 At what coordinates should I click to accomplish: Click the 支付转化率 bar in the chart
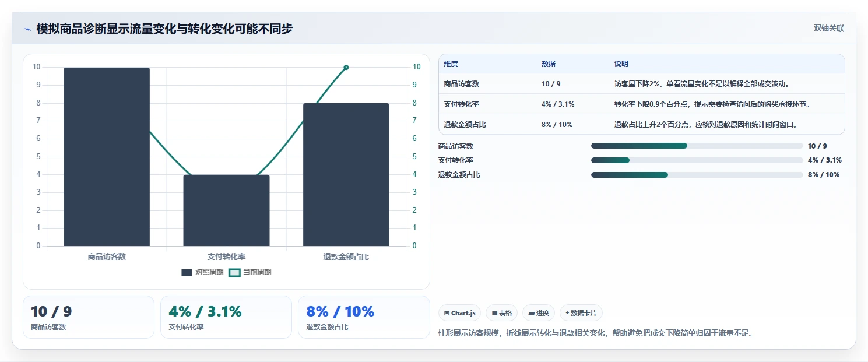click(226, 210)
